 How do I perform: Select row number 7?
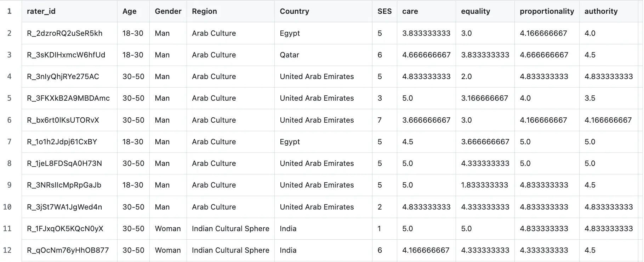click(10, 142)
